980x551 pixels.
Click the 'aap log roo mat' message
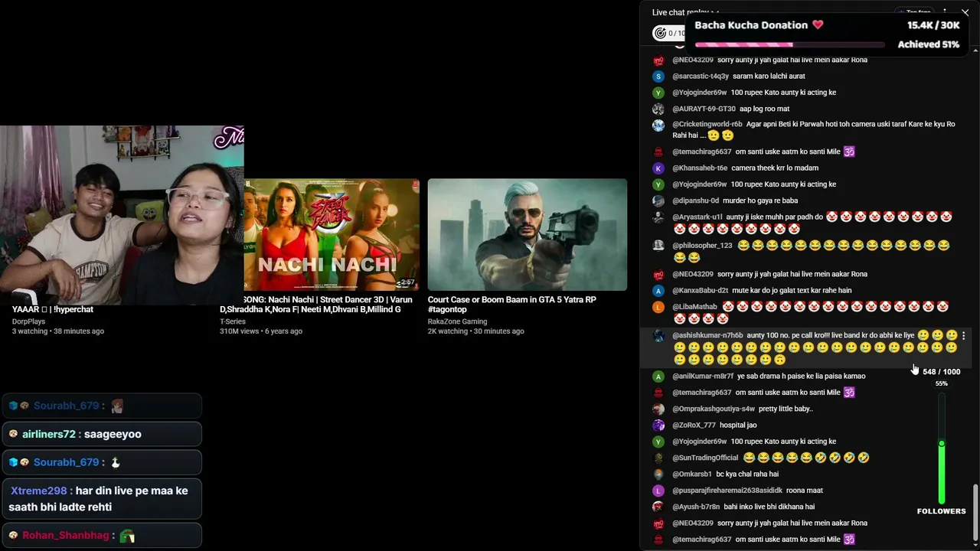point(764,109)
